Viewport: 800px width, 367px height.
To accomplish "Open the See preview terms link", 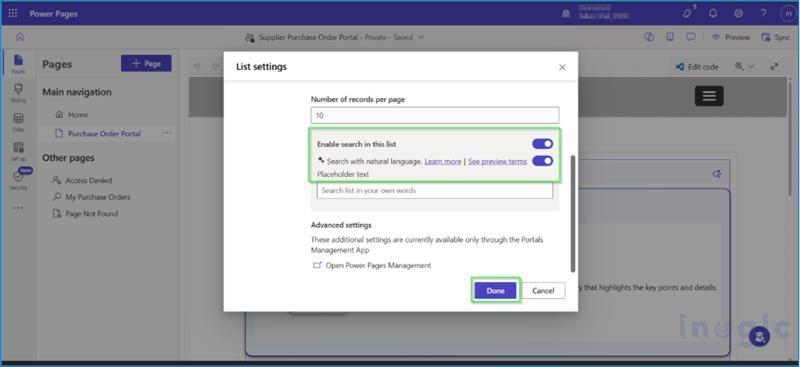I will [x=497, y=161].
